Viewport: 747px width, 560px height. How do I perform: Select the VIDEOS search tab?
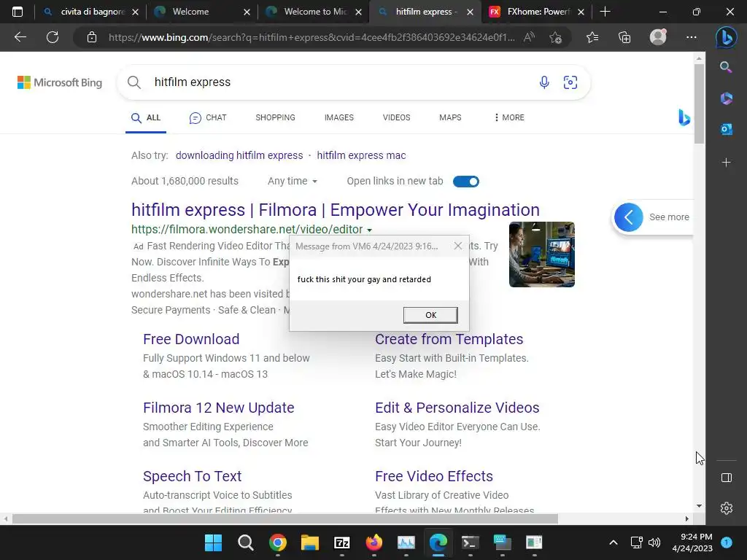396,117
